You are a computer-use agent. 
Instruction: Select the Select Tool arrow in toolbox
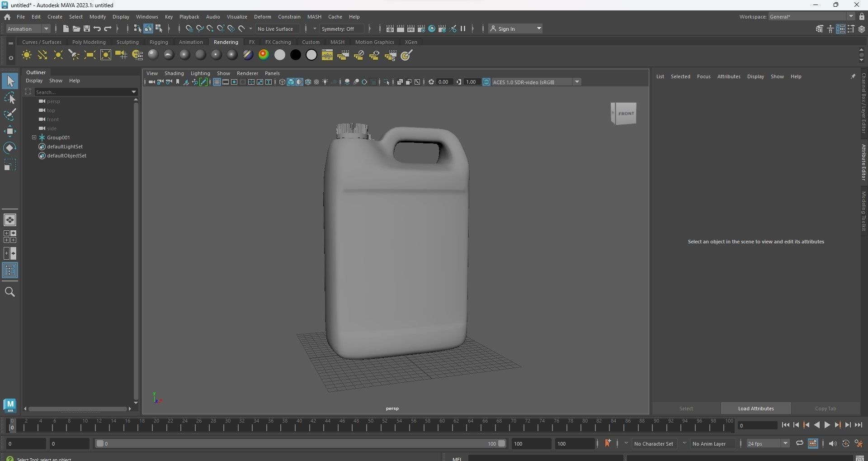tap(10, 81)
